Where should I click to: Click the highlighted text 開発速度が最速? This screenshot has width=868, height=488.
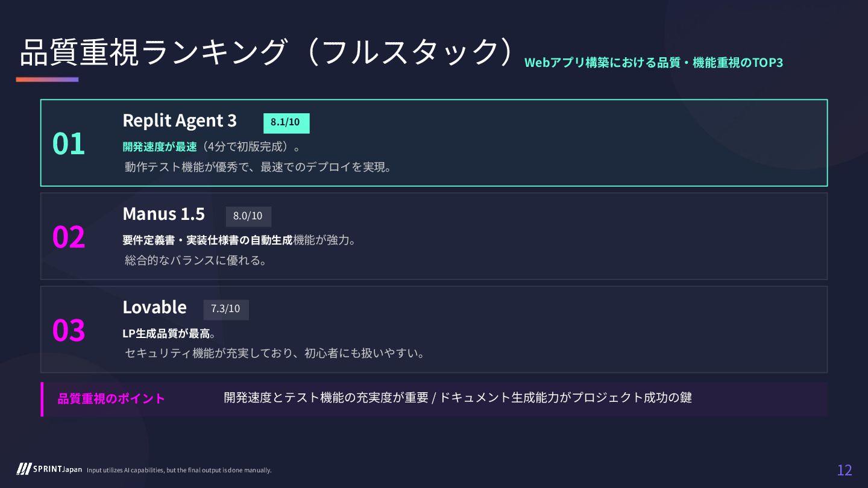160,147
